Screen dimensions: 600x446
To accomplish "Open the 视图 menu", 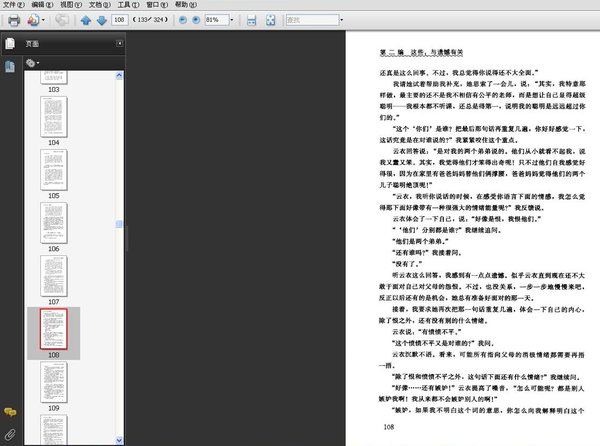I will [x=71, y=5].
